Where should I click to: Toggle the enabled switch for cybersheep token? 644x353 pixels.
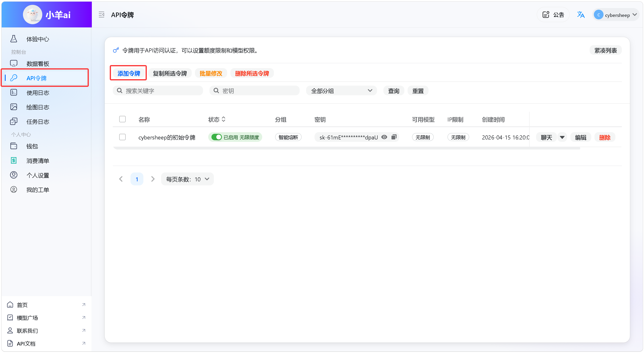pos(216,137)
